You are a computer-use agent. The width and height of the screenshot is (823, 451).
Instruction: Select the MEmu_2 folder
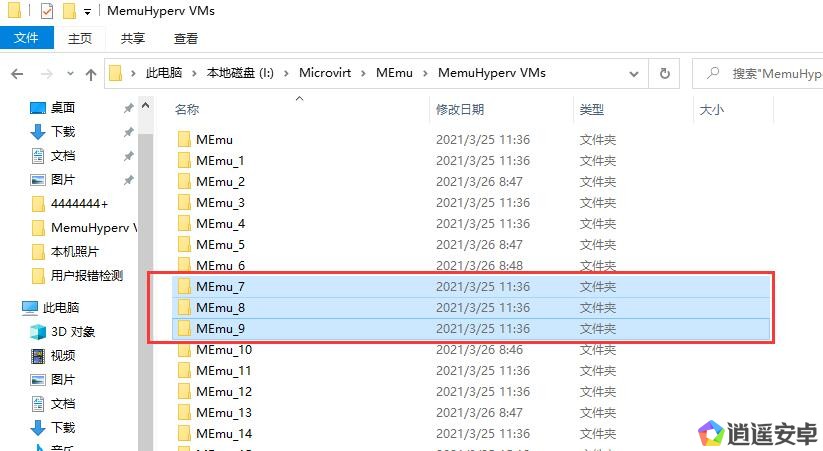point(220,182)
